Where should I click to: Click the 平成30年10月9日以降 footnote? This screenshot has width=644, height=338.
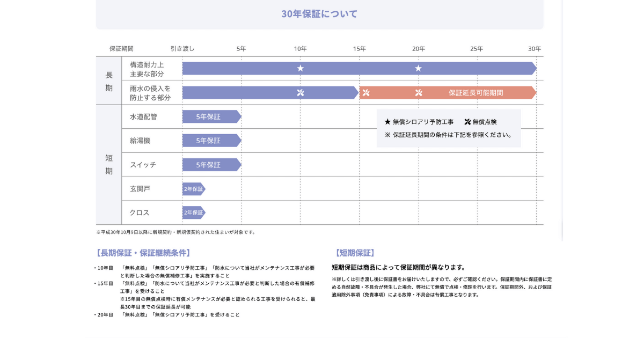tap(177, 232)
